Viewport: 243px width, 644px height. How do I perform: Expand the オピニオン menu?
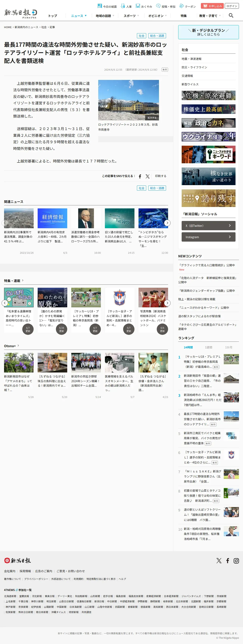pos(157,16)
